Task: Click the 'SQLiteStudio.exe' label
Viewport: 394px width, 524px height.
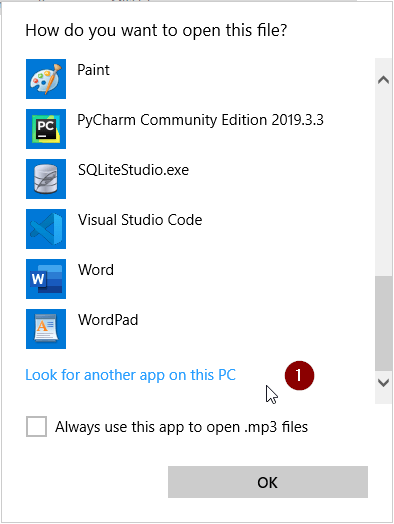Action: tap(133, 170)
